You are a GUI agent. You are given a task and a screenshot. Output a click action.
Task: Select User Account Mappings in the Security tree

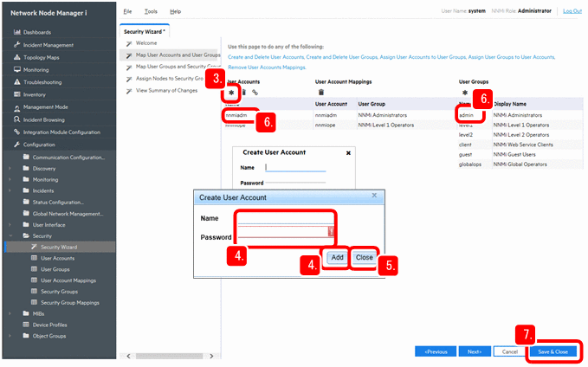tap(68, 280)
